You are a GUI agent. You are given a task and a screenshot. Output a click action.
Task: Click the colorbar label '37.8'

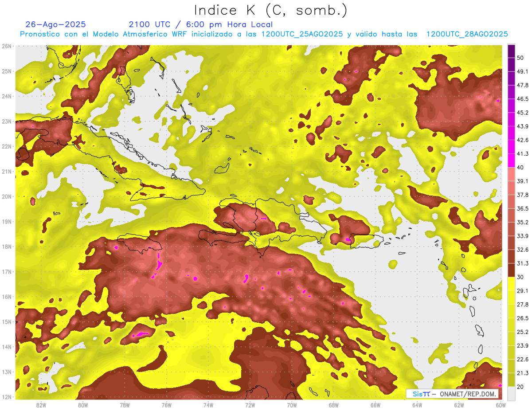(x=522, y=195)
